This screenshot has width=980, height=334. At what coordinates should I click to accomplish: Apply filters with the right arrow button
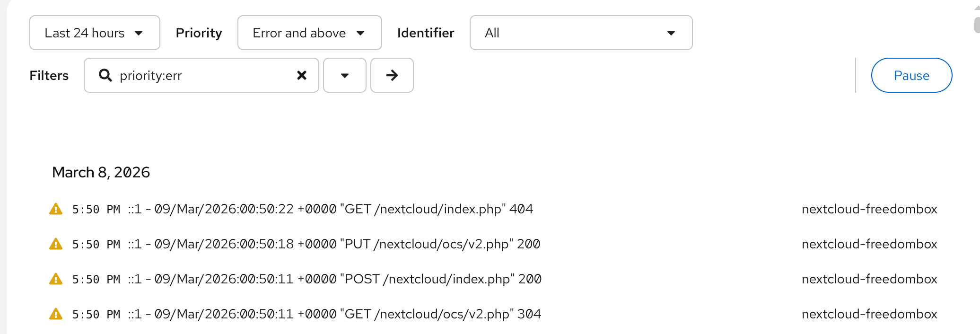coord(392,75)
